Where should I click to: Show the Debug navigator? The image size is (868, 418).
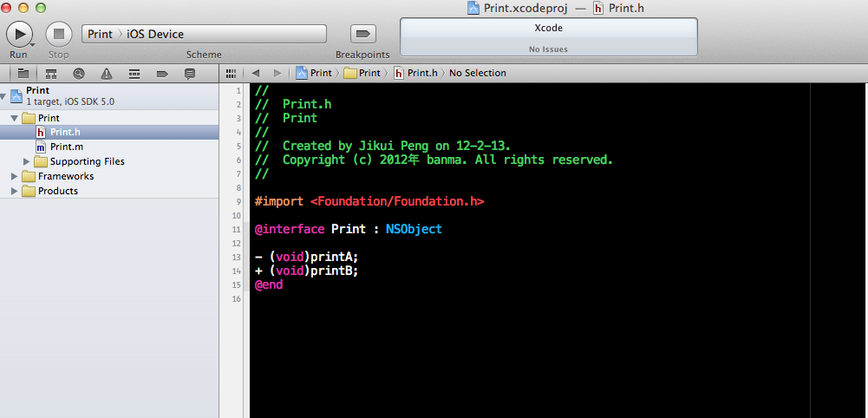pyautogui.click(x=134, y=73)
